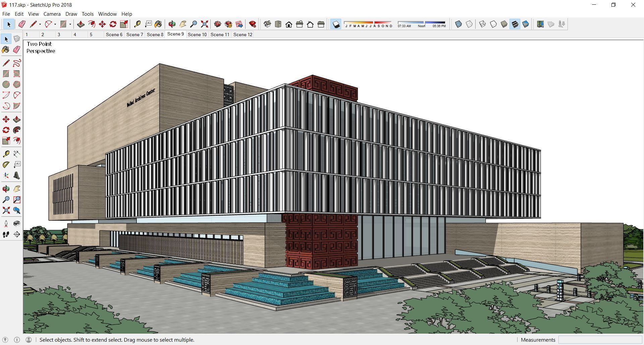Click sign-in user icon in status bar

[29, 340]
